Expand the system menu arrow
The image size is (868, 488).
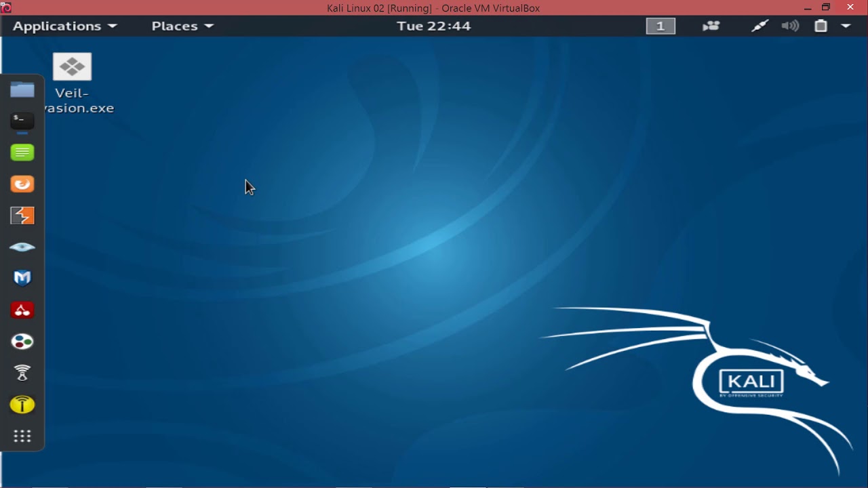click(846, 26)
